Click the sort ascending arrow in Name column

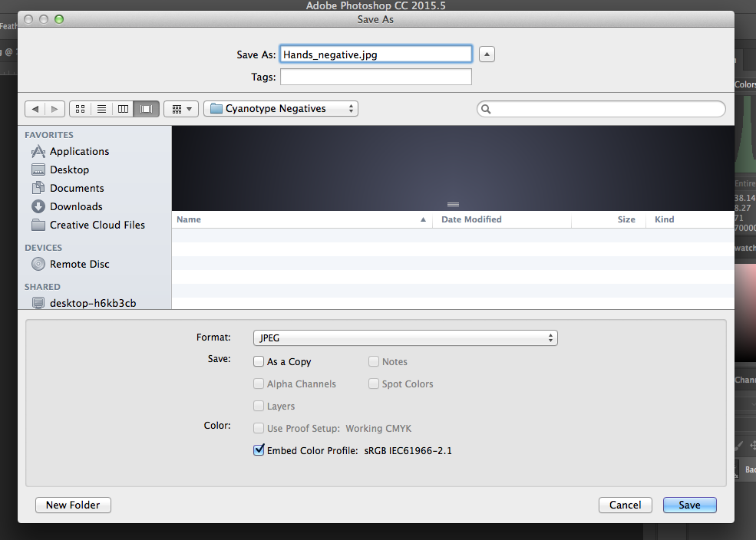coord(423,219)
